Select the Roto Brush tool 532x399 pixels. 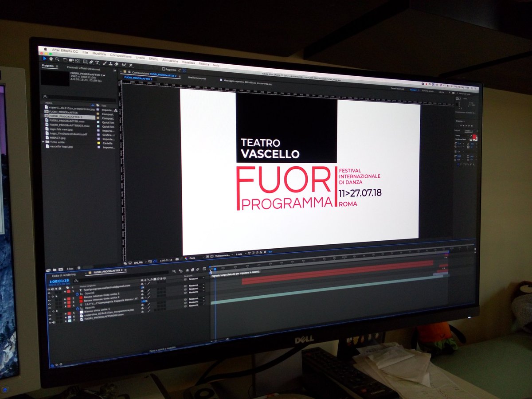click(123, 64)
